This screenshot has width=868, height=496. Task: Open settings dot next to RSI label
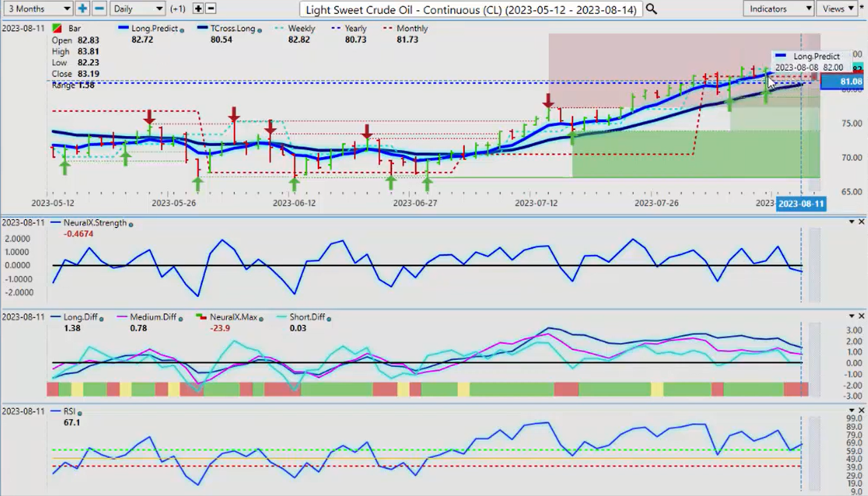[80, 413]
